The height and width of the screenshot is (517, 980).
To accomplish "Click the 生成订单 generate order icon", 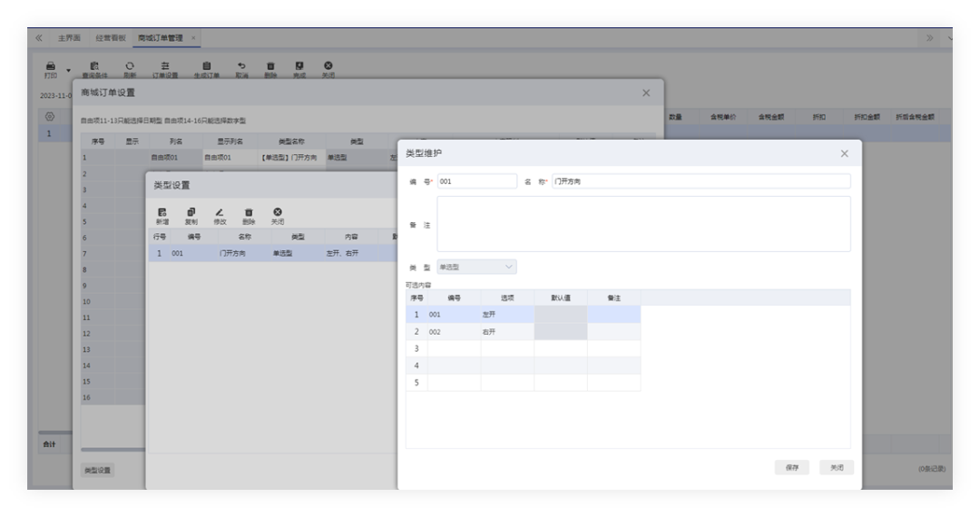I will click(206, 66).
